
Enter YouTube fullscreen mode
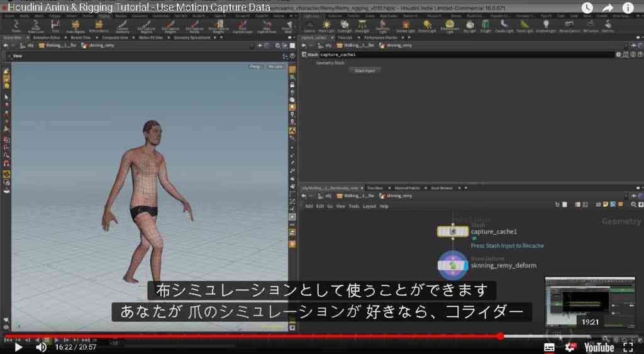(628, 348)
